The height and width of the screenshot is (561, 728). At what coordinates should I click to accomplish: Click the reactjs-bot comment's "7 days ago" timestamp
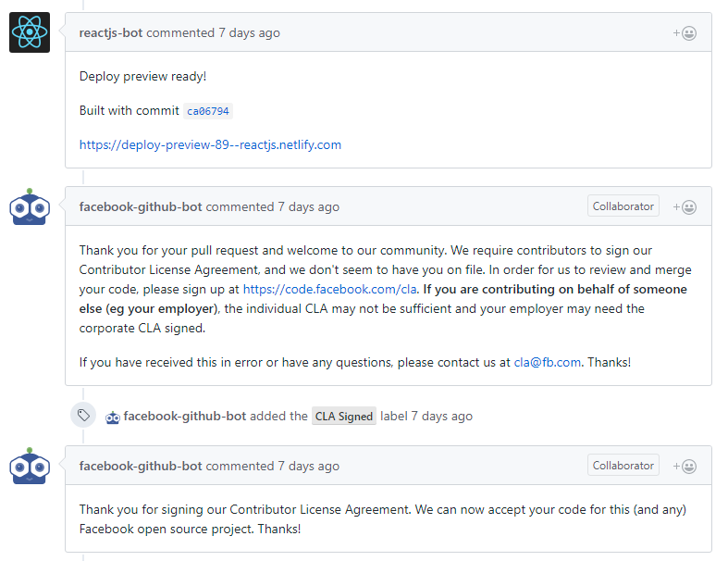249,33
